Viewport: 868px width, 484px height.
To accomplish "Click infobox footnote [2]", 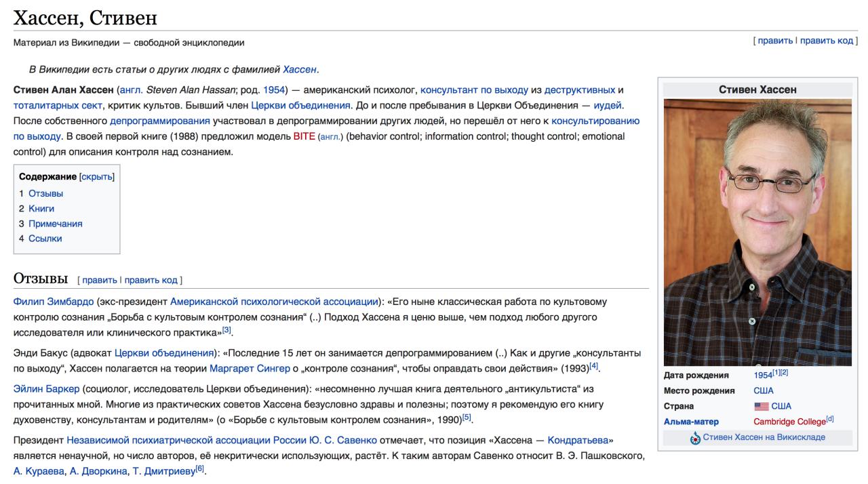I will [x=784, y=373].
